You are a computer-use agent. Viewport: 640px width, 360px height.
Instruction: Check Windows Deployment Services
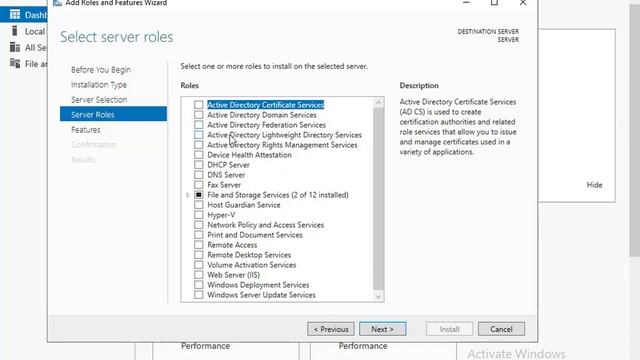[x=198, y=285]
